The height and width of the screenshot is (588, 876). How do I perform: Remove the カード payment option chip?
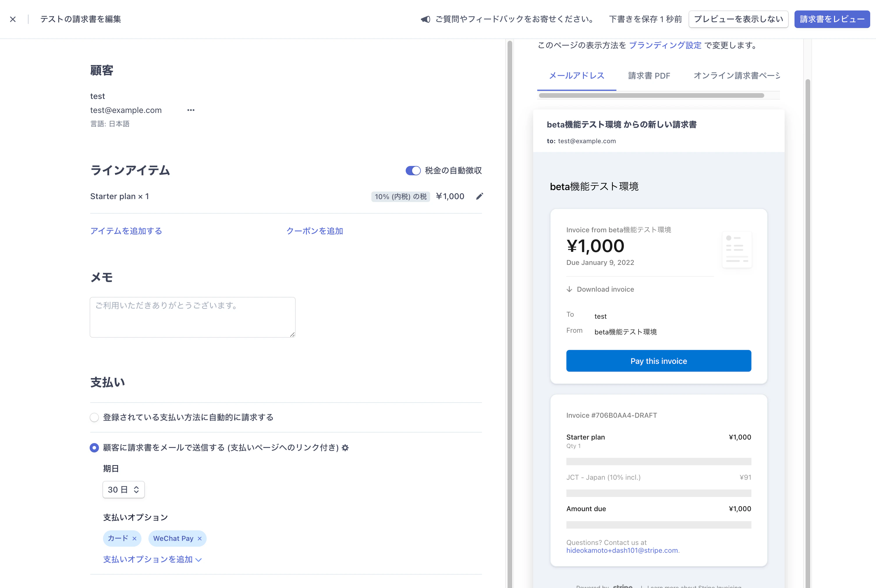pos(134,539)
